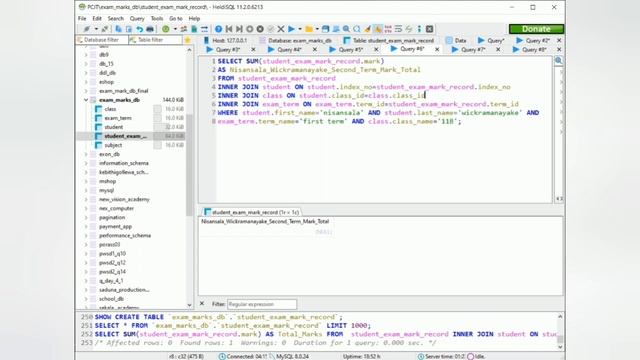Image resolution: width=640 pixels, height=360 pixels.
Task: Select the class table in the tree
Action: pos(110,109)
